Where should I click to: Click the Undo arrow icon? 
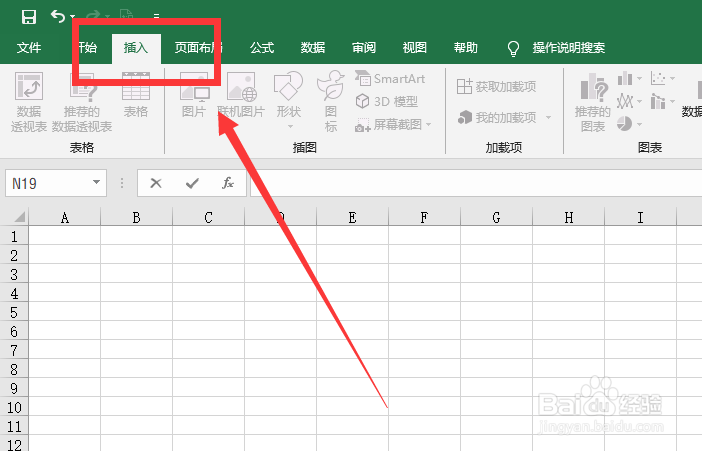coord(57,16)
